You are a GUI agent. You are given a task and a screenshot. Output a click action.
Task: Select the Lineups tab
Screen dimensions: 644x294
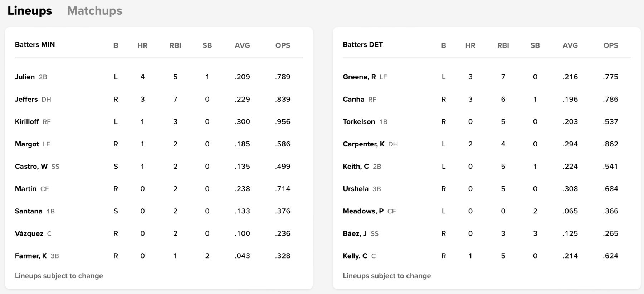point(29,11)
